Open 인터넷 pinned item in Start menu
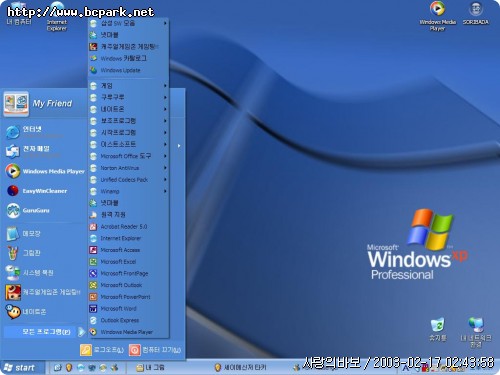The width and height of the screenshot is (500, 375). 44,132
